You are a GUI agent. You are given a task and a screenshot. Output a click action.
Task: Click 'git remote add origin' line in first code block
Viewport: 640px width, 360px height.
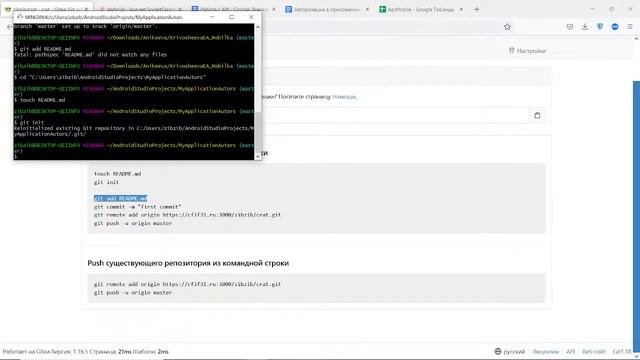pyautogui.click(x=187, y=215)
